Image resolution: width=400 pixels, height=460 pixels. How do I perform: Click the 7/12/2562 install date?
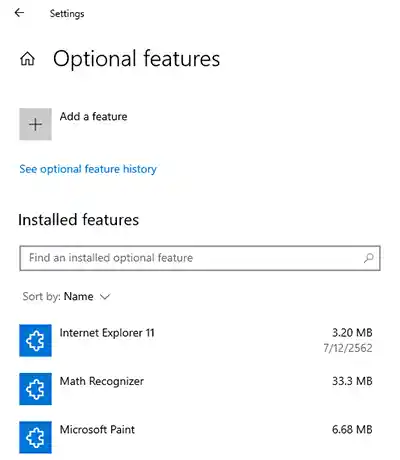[348, 348]
